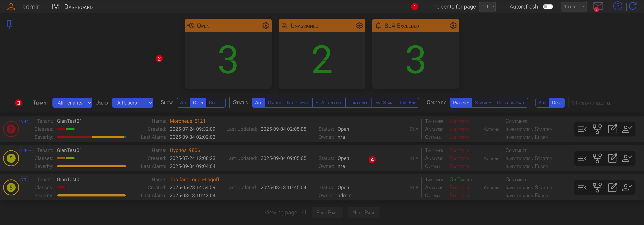This screenshot has width=644, height=225.
Task: Click severity bar of Morpheus_5121 incident
Action: coord(91,137)
